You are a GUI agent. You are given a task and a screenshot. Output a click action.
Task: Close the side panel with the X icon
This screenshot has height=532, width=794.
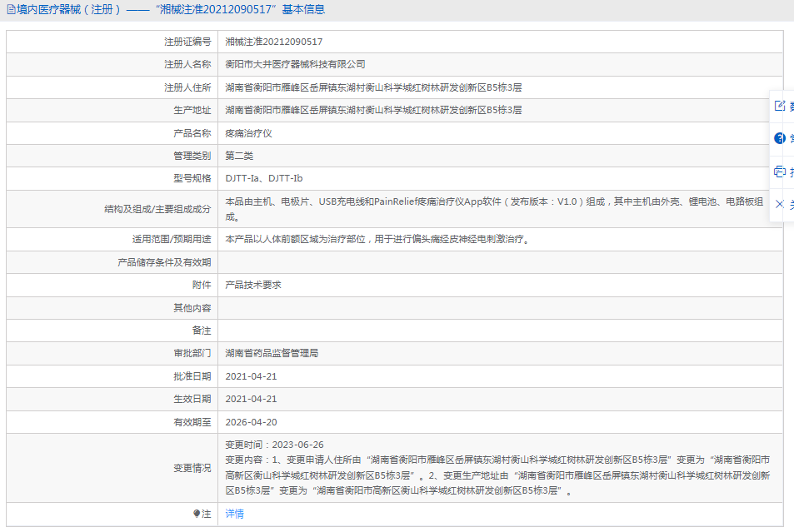(x=779, y=204)
